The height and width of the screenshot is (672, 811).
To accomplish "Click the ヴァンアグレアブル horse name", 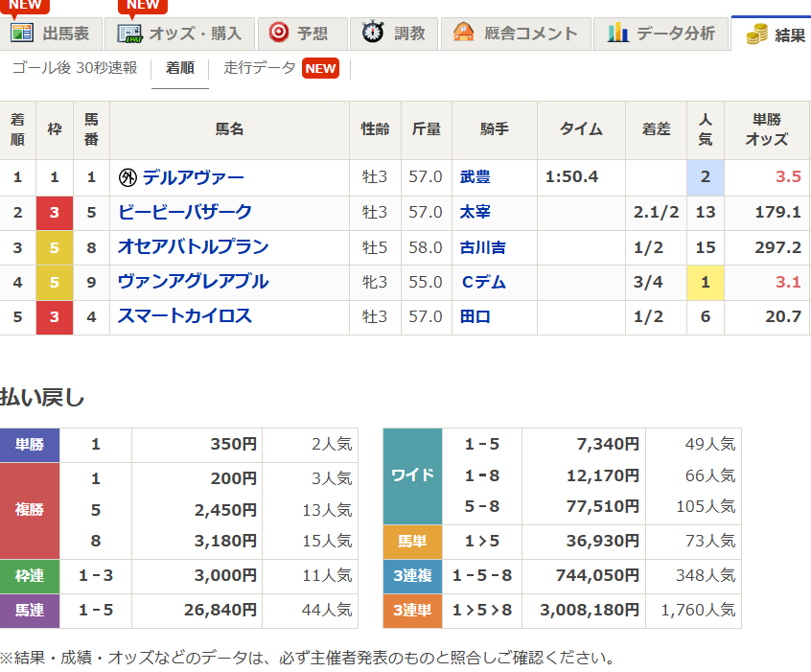I will (x=192, y=281).
